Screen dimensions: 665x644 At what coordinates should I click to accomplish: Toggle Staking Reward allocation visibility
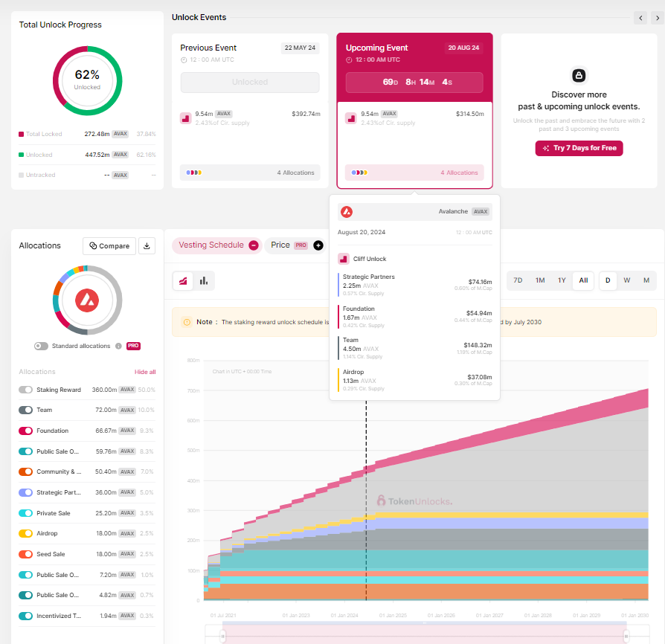26,390
